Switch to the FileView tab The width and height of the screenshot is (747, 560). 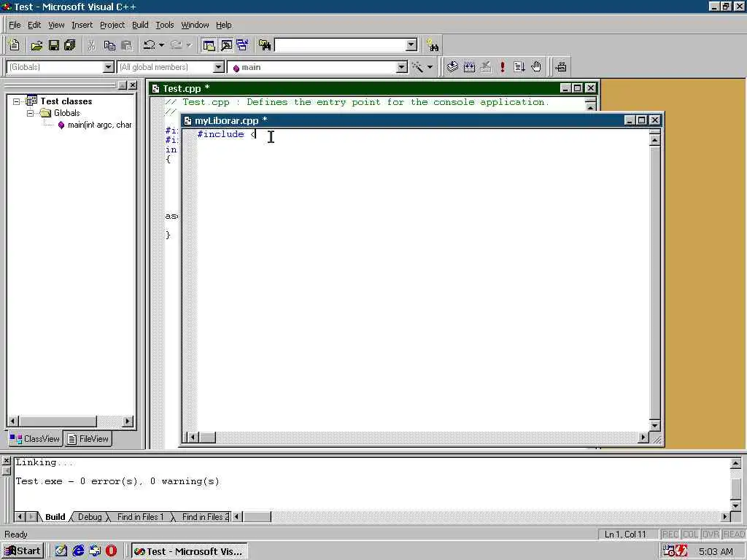[x=88, y=438]
